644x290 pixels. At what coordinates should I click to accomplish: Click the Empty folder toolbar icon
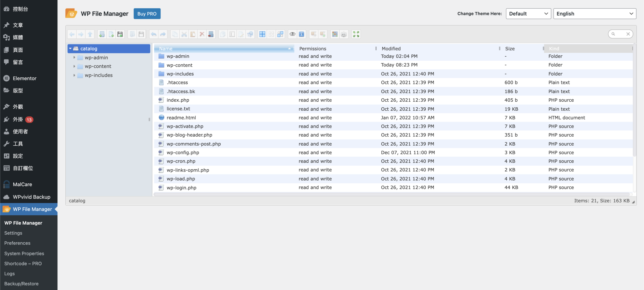tap(211, 34)
